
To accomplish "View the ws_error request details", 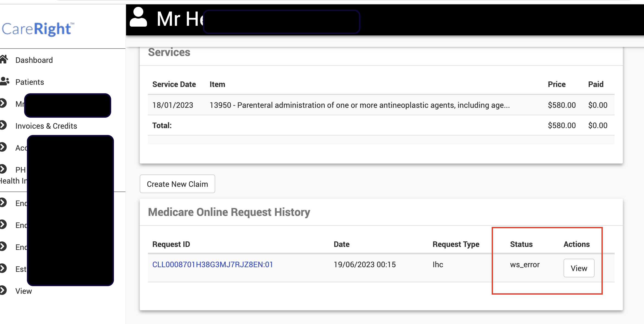I will click(579, 268).
